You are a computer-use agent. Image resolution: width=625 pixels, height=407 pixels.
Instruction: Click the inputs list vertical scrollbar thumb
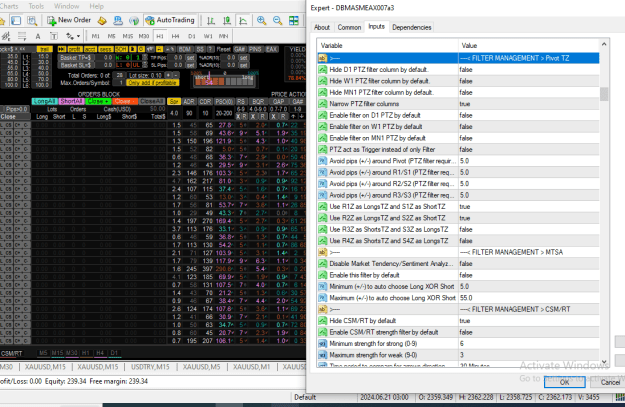coord(604,94)
